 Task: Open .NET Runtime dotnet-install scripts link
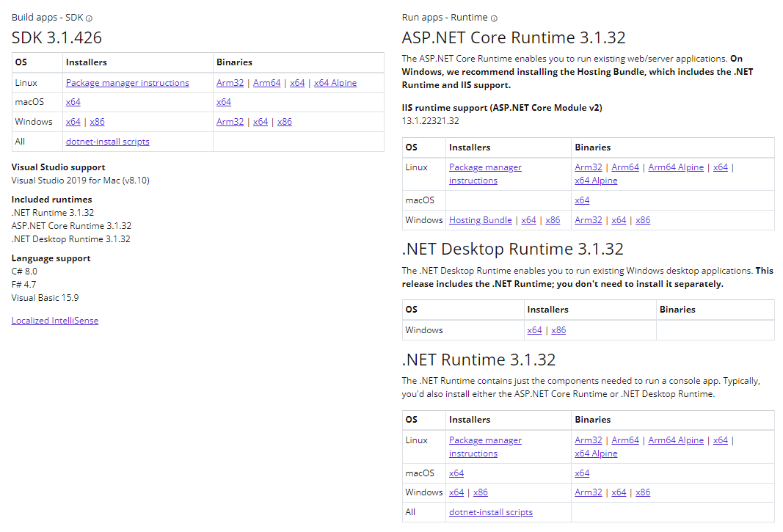click(491, 512)
